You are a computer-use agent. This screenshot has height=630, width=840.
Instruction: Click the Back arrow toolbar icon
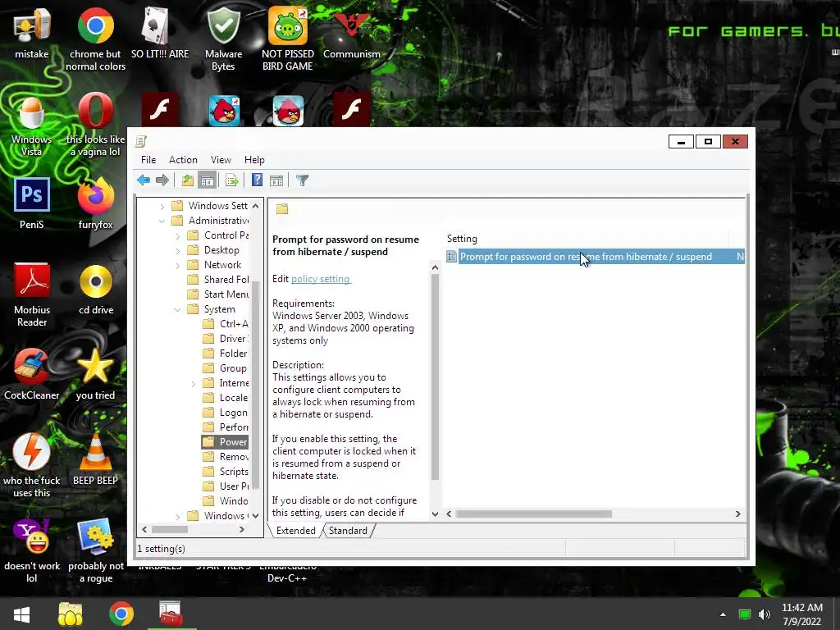[144, 180]
